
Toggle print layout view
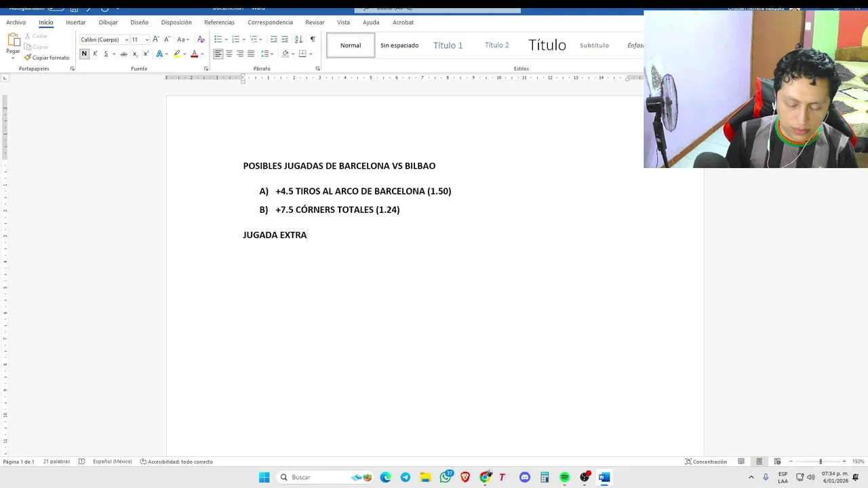click(759, 462)
